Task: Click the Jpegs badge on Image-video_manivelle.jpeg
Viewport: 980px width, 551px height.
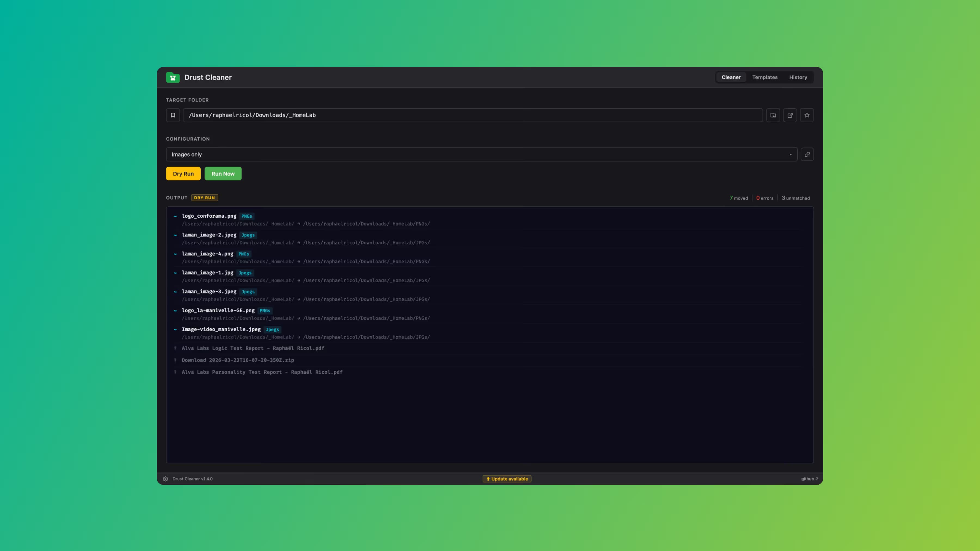Action: (x=272, y=329)
